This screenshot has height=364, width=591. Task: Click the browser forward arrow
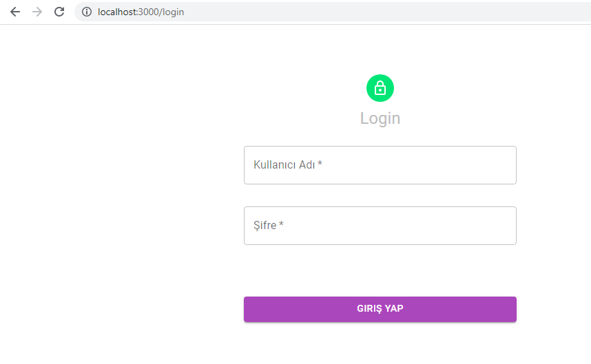click(37, 12)
